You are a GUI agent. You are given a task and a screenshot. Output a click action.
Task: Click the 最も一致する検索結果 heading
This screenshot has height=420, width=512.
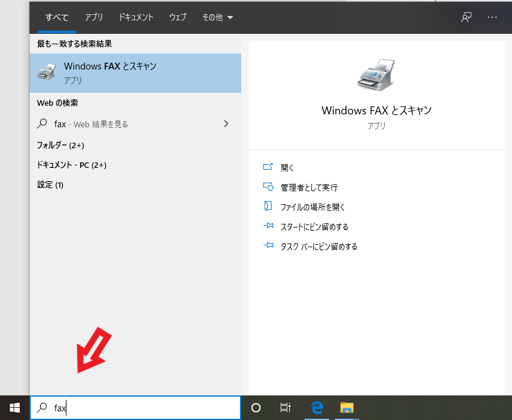pos(74,44)
